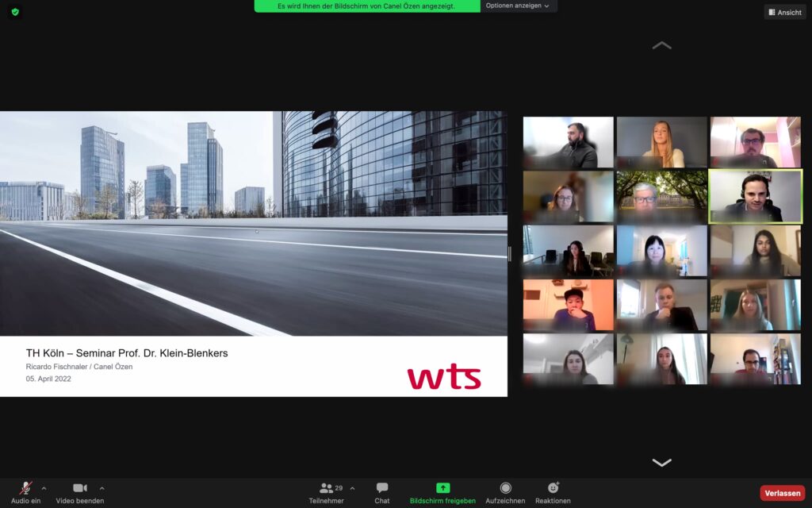Click the wts logo on the slide
Screen dimensions: 812x508
tap(444, 376)
